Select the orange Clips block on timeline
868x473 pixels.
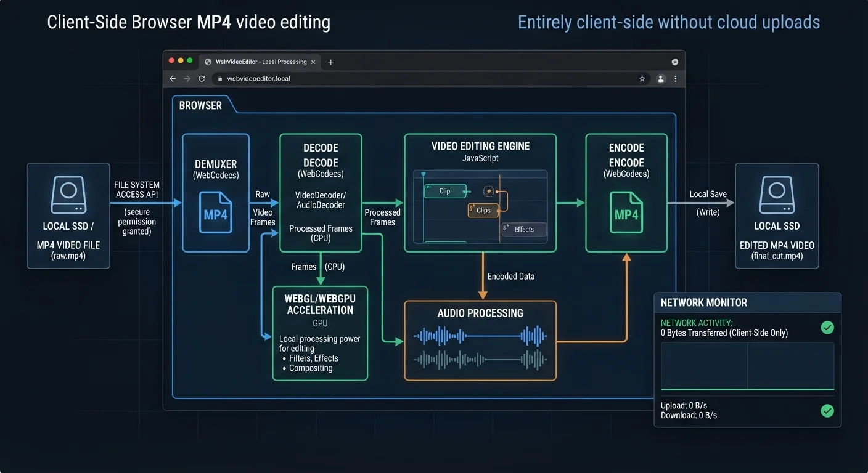tap(483, 210)
